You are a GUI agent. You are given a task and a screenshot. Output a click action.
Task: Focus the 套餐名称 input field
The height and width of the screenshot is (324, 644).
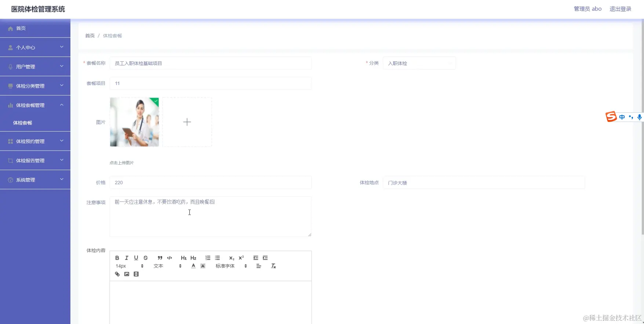(211, 63)
